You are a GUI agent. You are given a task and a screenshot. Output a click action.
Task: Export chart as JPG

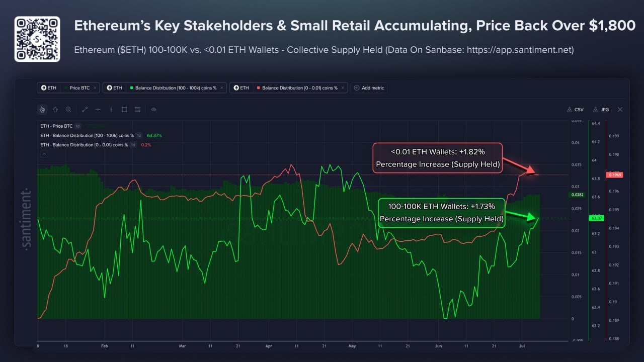[x=602, y=109]
